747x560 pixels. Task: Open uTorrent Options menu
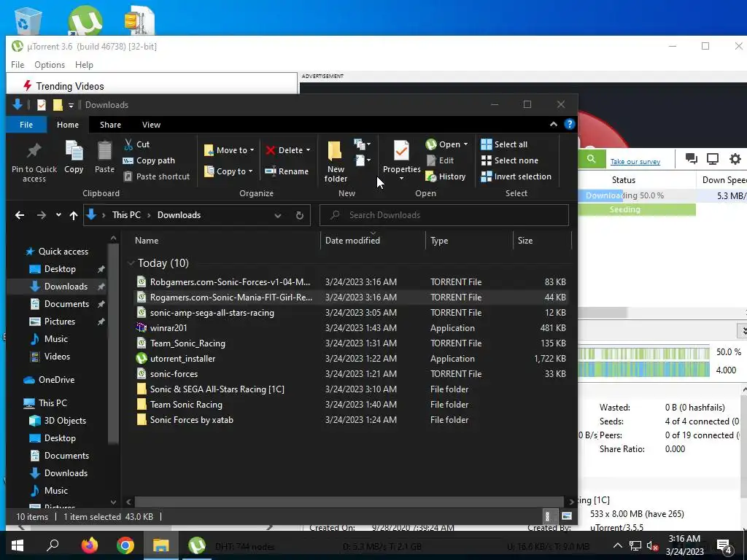[49, 65]
